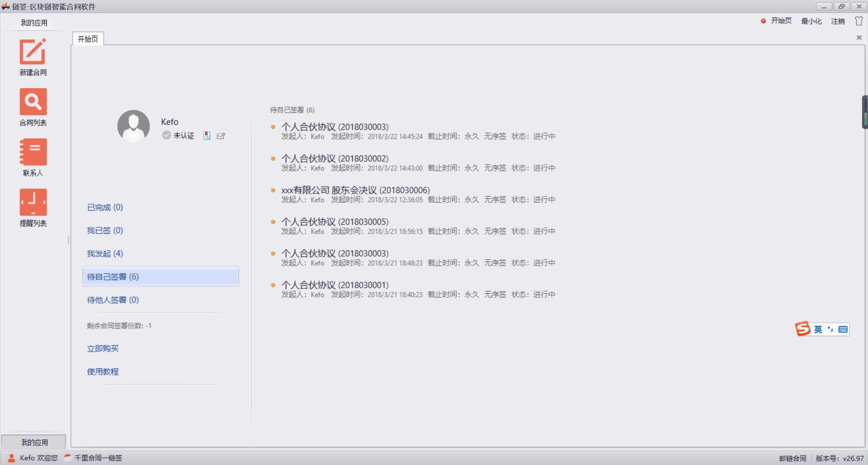Open the 合同列表 search icon
868x465 pixels.
33,102
